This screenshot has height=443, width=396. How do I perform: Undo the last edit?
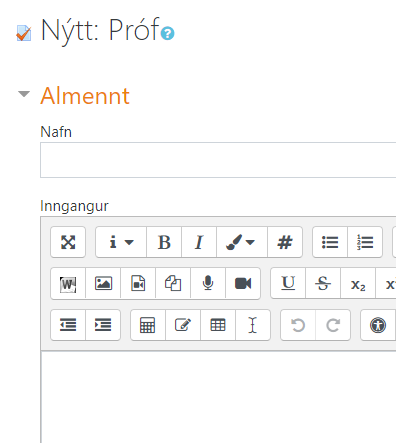tap(298, 325)
